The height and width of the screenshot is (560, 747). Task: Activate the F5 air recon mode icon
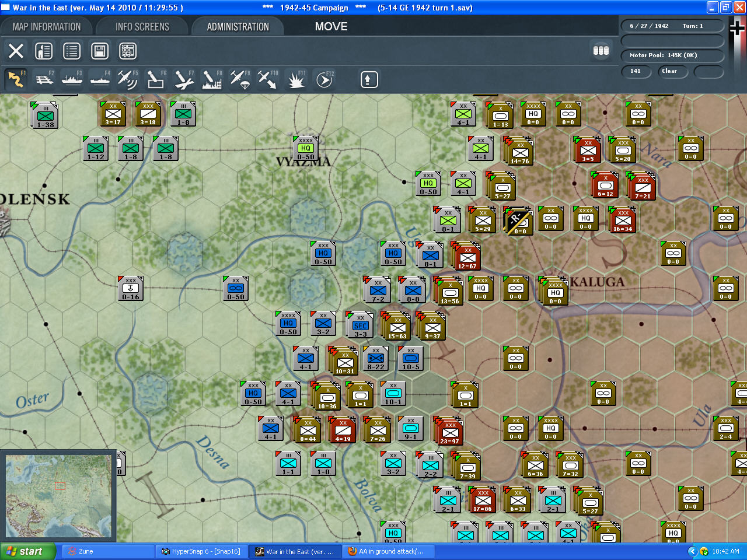pyautogui.click(x=128, y=79)
